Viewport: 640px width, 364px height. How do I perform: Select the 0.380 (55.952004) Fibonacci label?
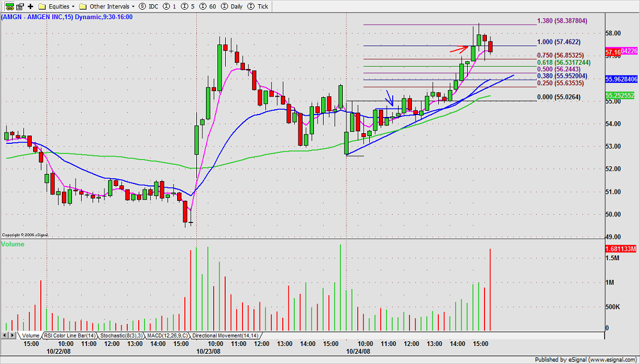[562, 76]
